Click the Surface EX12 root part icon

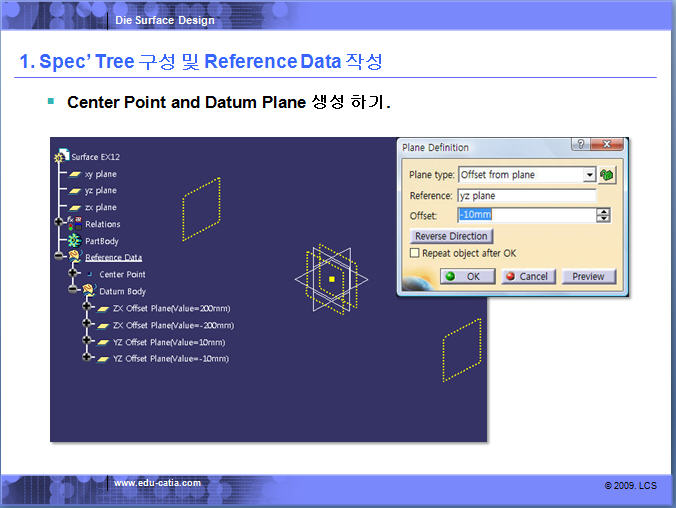point(62,156)
